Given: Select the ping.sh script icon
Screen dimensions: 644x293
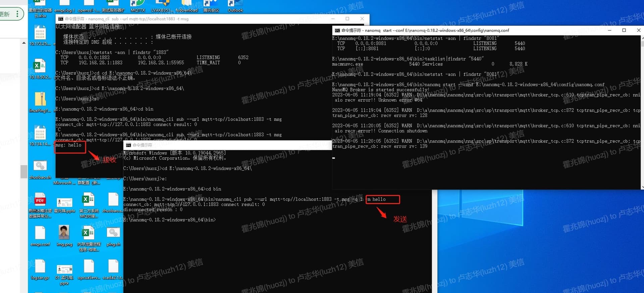Looking at the screenshot, I should 113,234.
